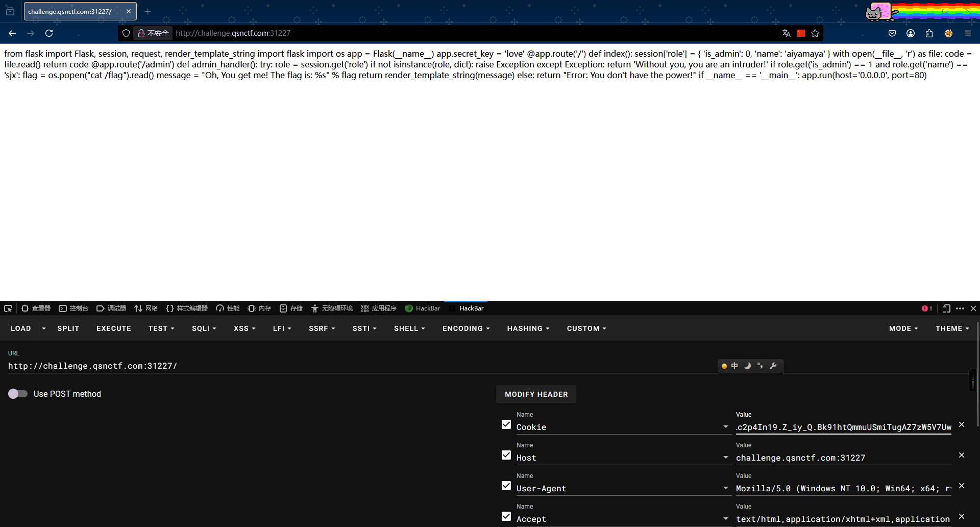This screenshot has height=527, width=980.
Task: Open the MODE dropdown menu
Action: [903, 328]
